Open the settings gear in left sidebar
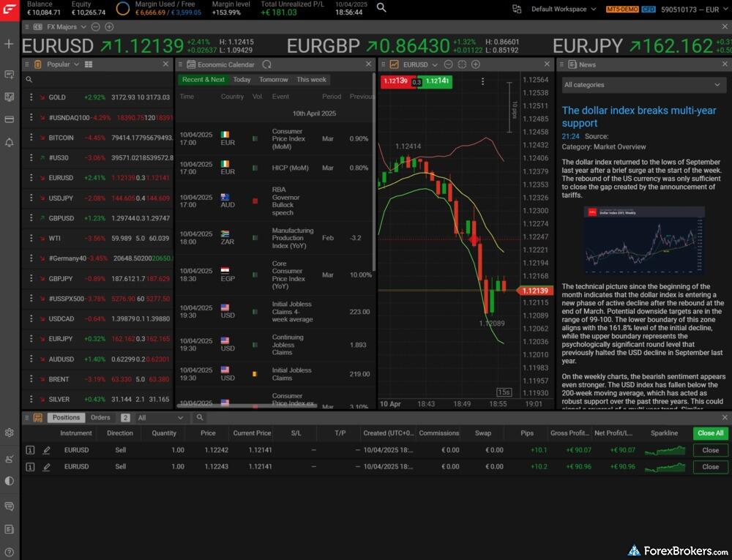This screenshot has width=732, height=560. [10, 433]
